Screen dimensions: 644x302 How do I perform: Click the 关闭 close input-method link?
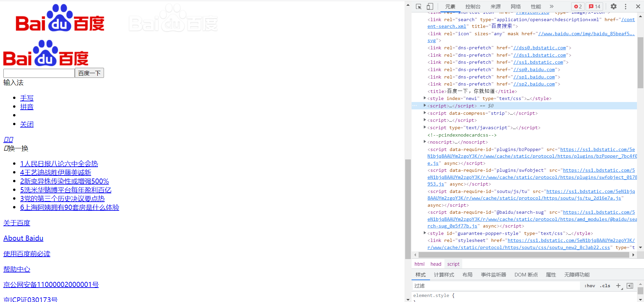[x=27, y=124]
